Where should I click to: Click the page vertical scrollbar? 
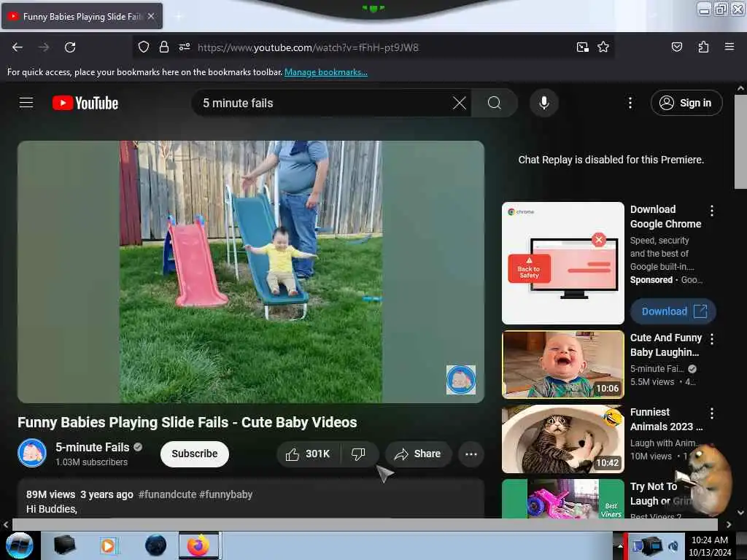point(740,141)
